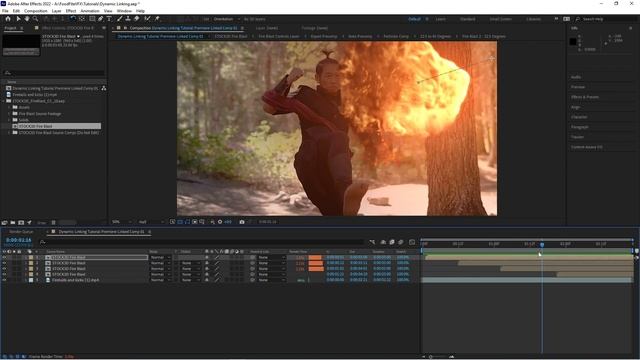Open the Composition menu

point(36,11)
